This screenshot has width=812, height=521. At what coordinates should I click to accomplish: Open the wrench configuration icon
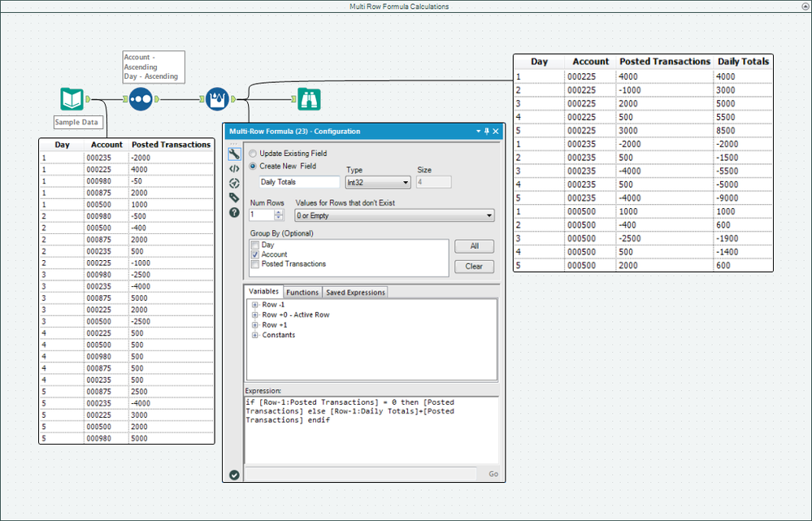(234, 154)
